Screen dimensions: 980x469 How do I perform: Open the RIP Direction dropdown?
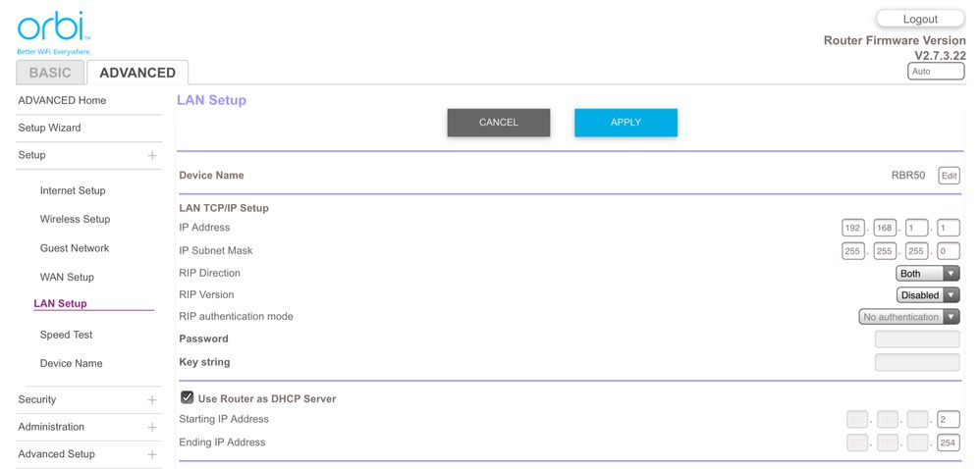point(927,274)
